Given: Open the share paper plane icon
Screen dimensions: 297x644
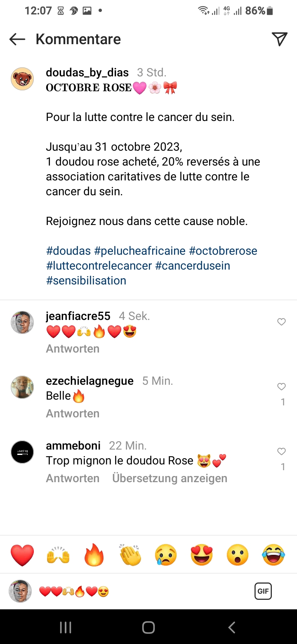Looking at the screenshot, I should (x=279, y=39).
